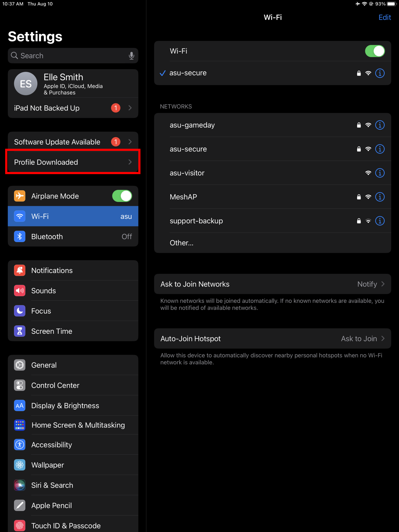Open Home Screen & Multitasking settings
This screenshot has height=532, width=399.
(73, 425)
